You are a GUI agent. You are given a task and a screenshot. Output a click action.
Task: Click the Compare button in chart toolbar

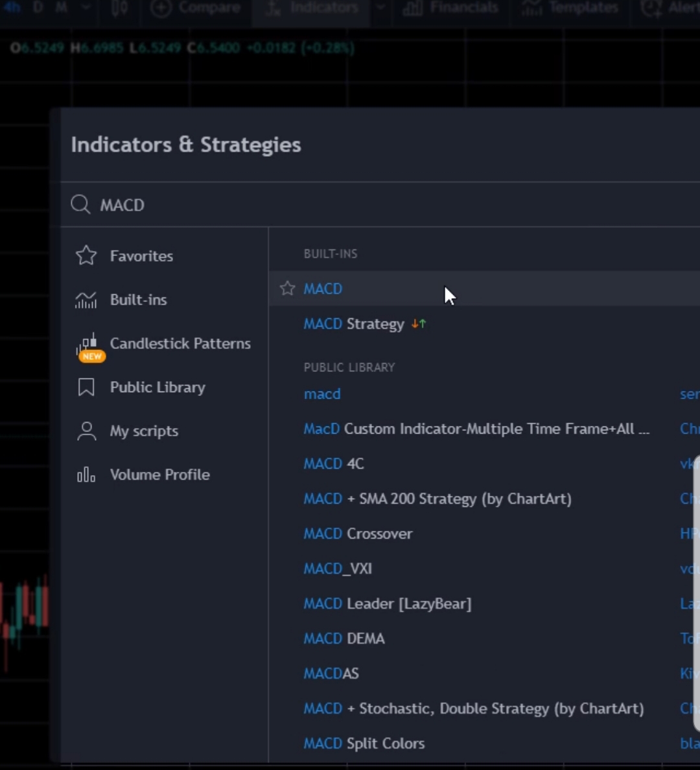coord(196,8)
